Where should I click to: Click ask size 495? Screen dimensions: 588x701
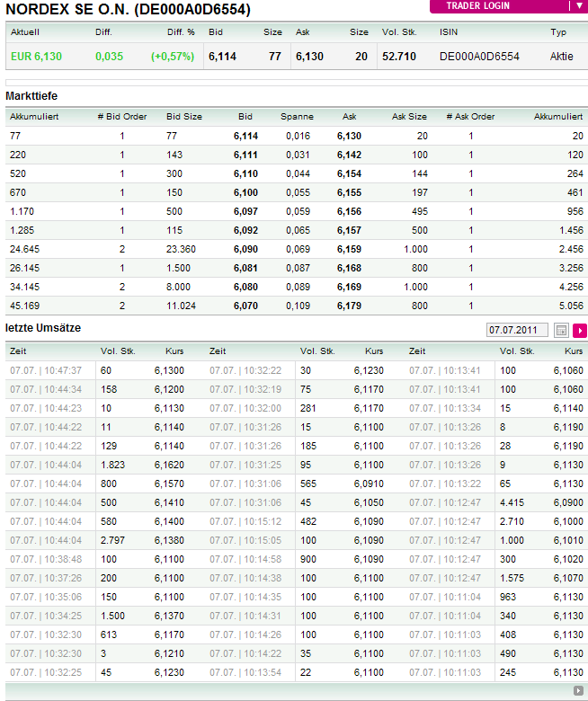[420, 211]
